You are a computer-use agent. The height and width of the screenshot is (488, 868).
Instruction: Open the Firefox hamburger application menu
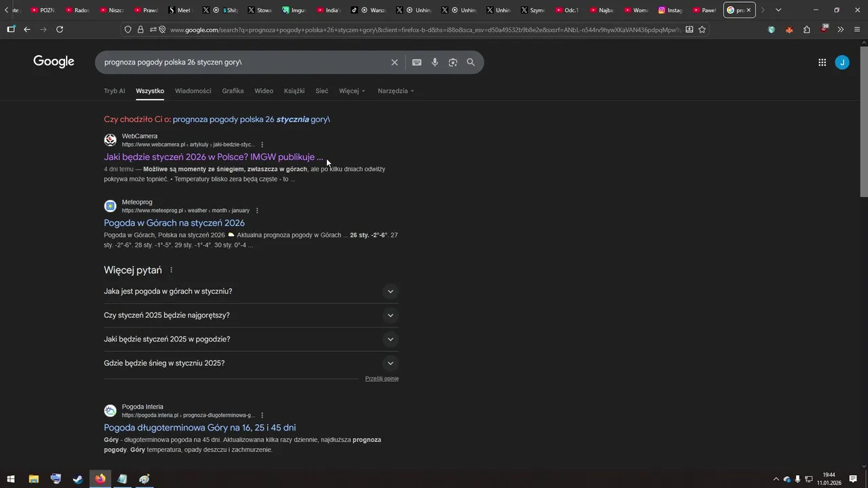point(857,29)
